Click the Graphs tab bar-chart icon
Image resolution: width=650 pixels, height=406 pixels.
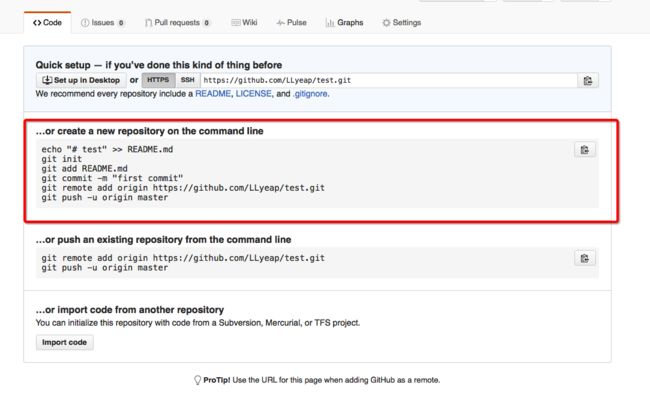tap(330, 23)
